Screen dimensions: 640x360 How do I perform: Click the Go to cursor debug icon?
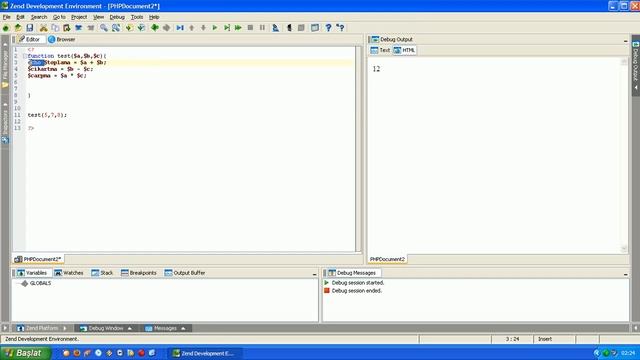[x=180, y=28]
